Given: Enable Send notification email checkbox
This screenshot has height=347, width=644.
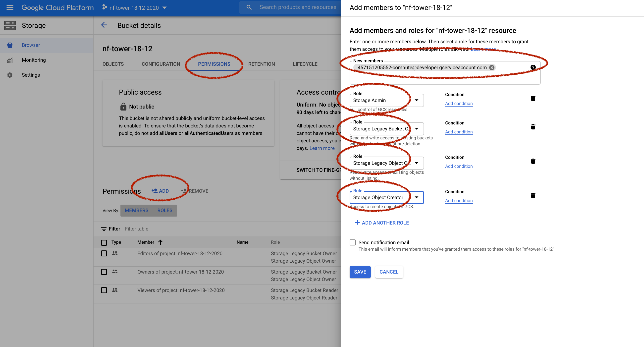Looking at the screenshot, I should click(x=353, y=242).
